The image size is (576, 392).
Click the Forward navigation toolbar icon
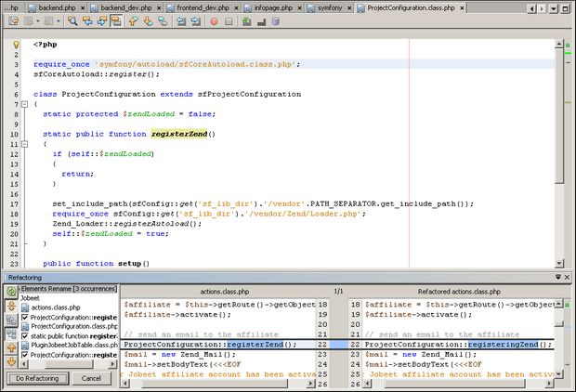pyautogui.click(x=48, y=21)
